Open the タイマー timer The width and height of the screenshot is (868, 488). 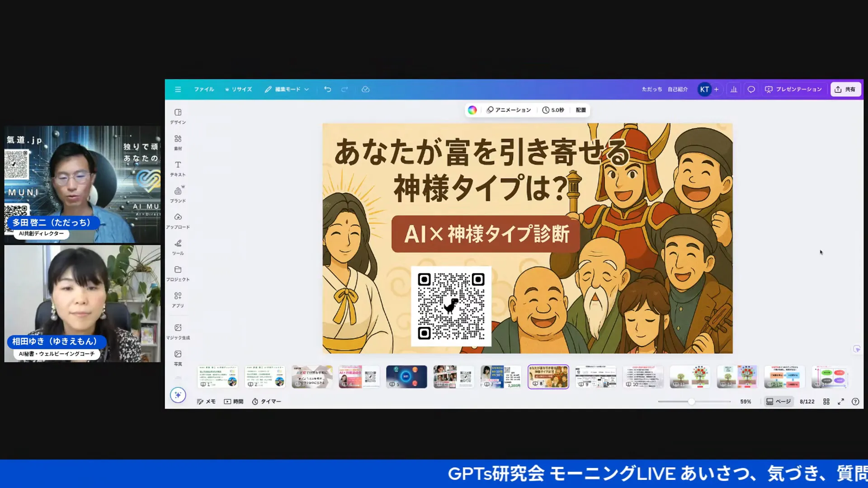coord(266,401)
